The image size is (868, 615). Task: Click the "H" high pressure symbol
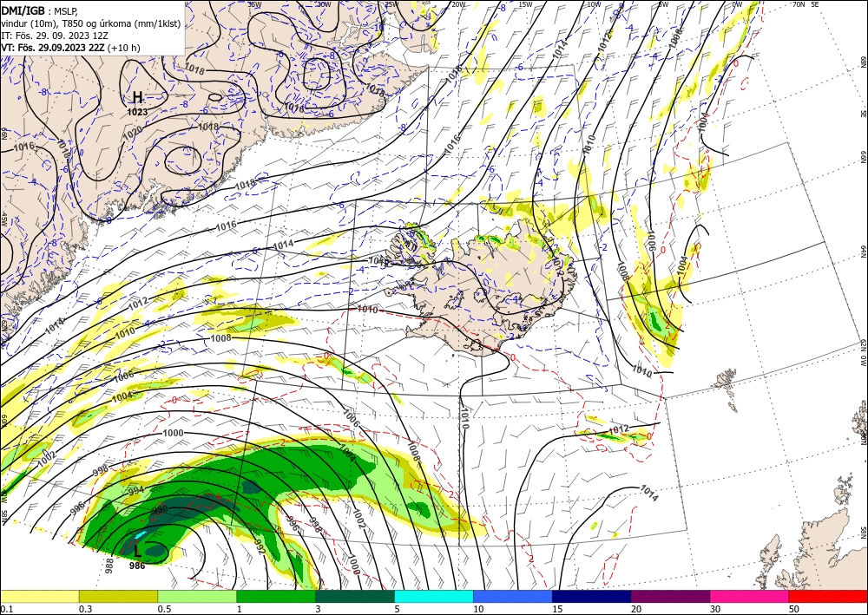pos(137,98)
